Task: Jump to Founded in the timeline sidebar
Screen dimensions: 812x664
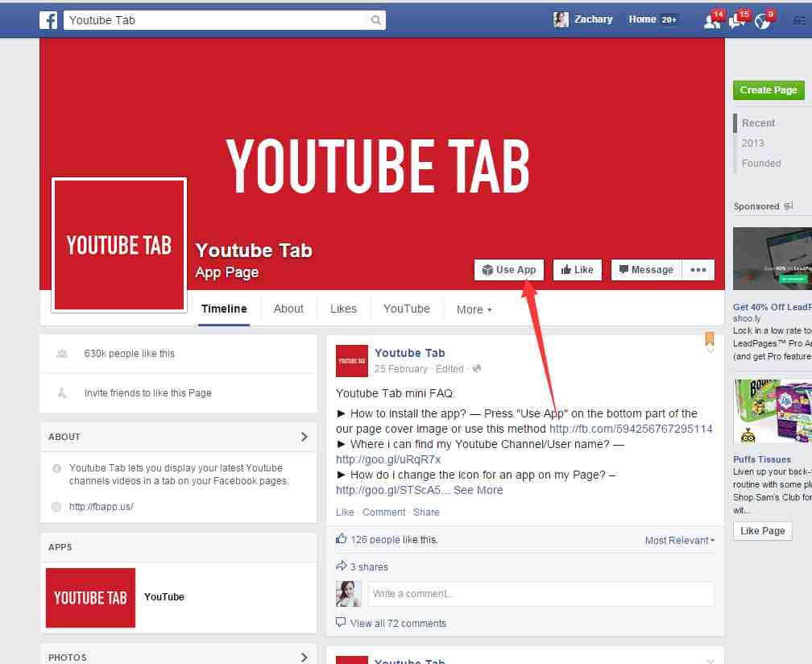Action: click(x=761, y=163)
